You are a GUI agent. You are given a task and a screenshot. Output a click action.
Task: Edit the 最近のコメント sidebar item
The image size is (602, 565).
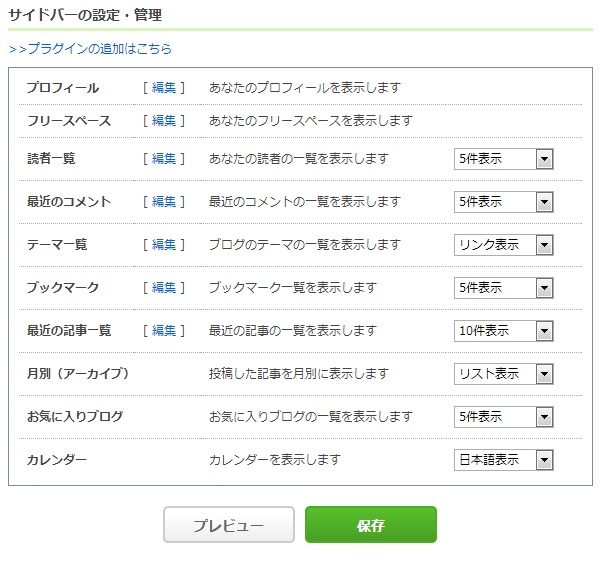click(x=164, y=202)
